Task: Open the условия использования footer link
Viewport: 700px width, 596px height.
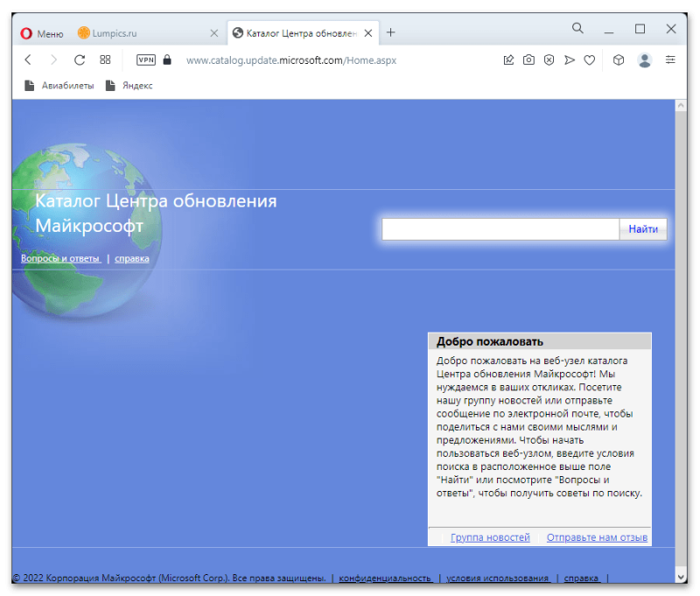Action: point(498,578)
